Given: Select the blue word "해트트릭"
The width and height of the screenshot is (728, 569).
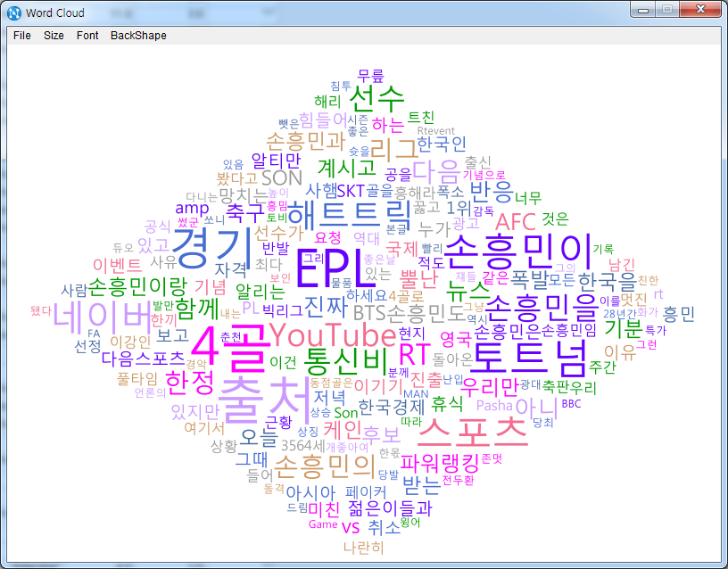Looking at the screenshot, I should tap(350, 213).
